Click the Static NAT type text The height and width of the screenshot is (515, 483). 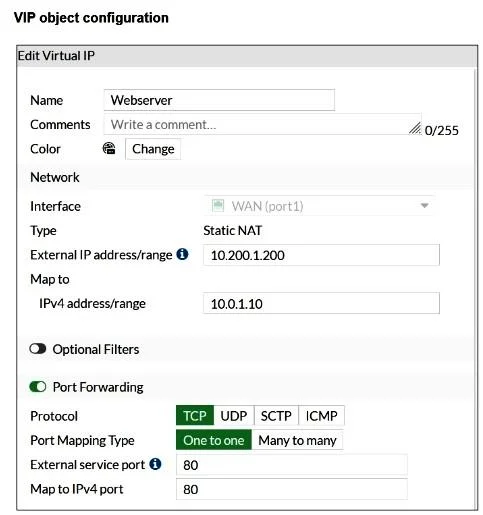[x=233, y=230]
